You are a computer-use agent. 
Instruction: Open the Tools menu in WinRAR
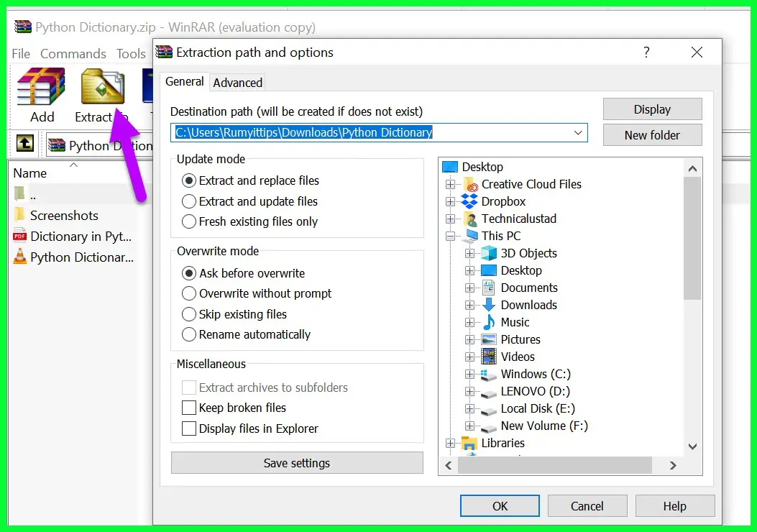pos(131,54)
